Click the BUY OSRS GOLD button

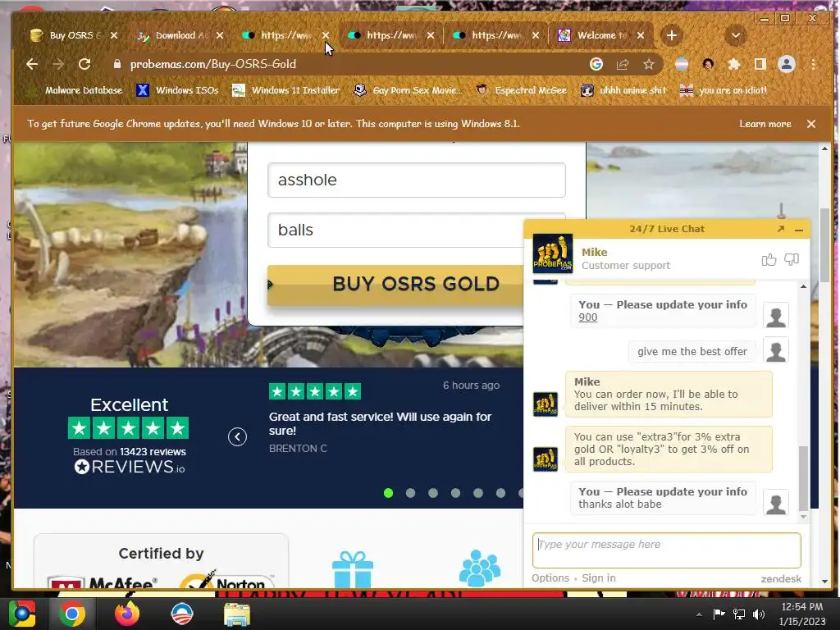pyautogui.click(x=395, y=284)
